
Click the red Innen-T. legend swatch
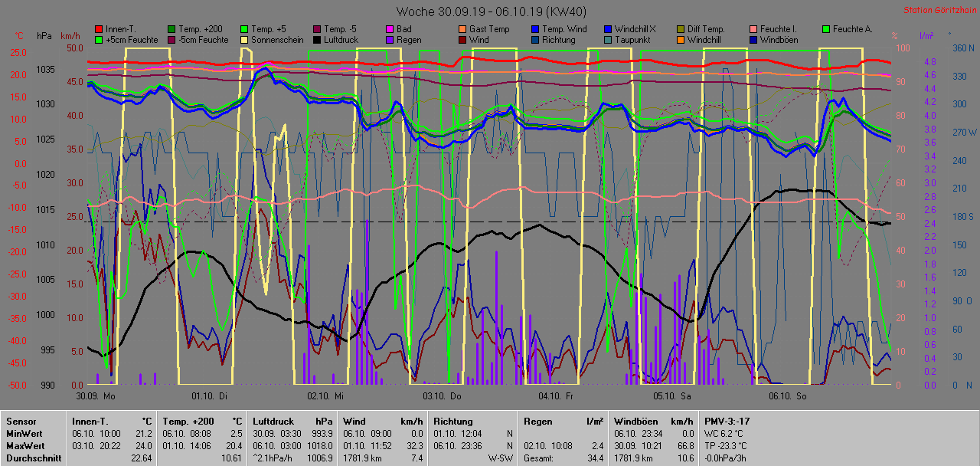coord(99,29)
